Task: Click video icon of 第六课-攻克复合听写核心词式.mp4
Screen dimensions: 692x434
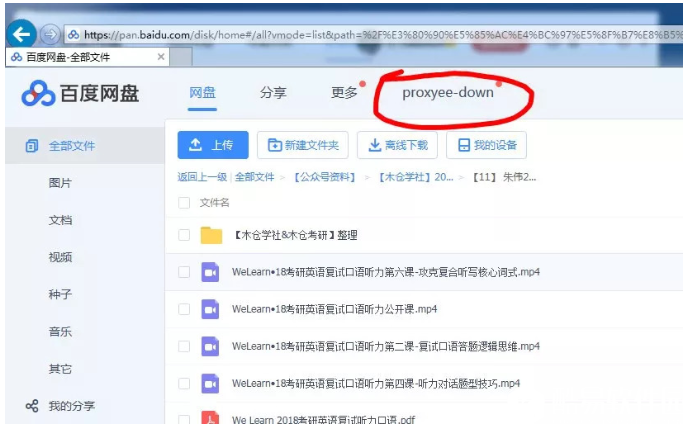Action: [210, 272]
